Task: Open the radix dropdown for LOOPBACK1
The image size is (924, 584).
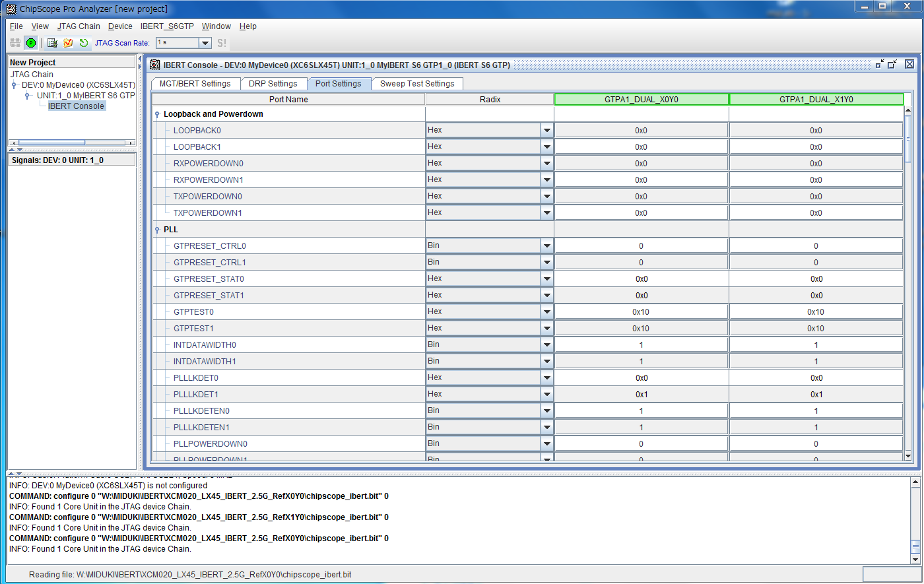Action: [547, 146]
